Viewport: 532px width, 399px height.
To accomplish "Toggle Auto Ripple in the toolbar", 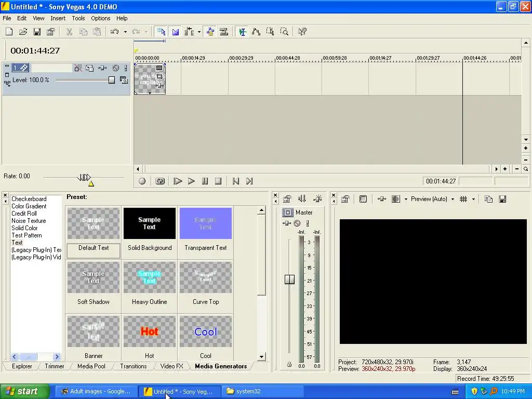I will (189, 32).
